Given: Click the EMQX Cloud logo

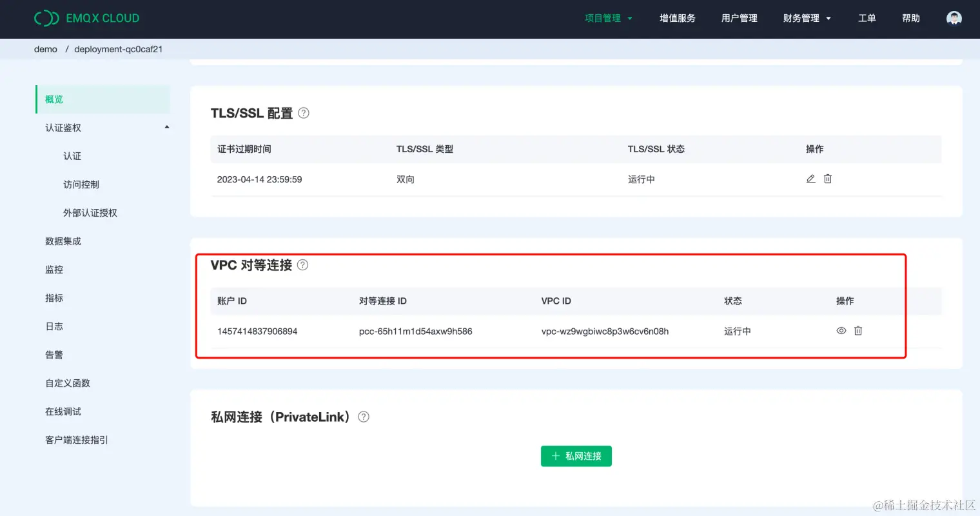Looking at the screenshot, I should (x=86, y=18).
